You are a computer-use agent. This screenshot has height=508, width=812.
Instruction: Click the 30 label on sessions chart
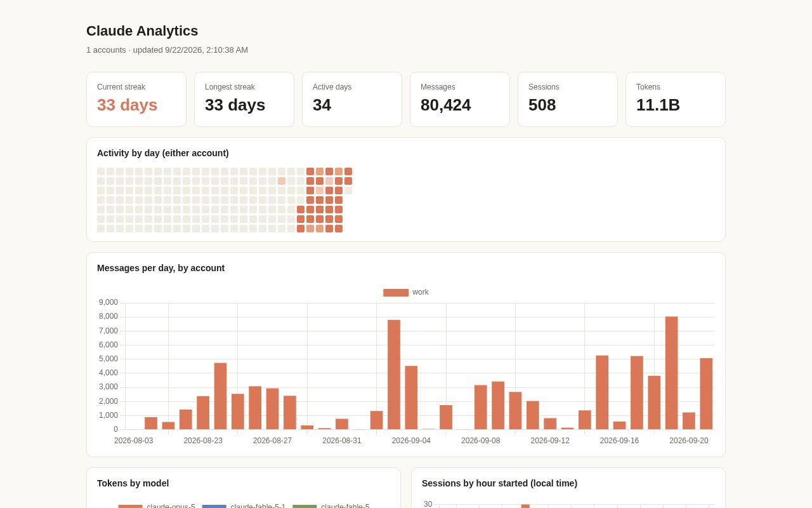point(428,504)
